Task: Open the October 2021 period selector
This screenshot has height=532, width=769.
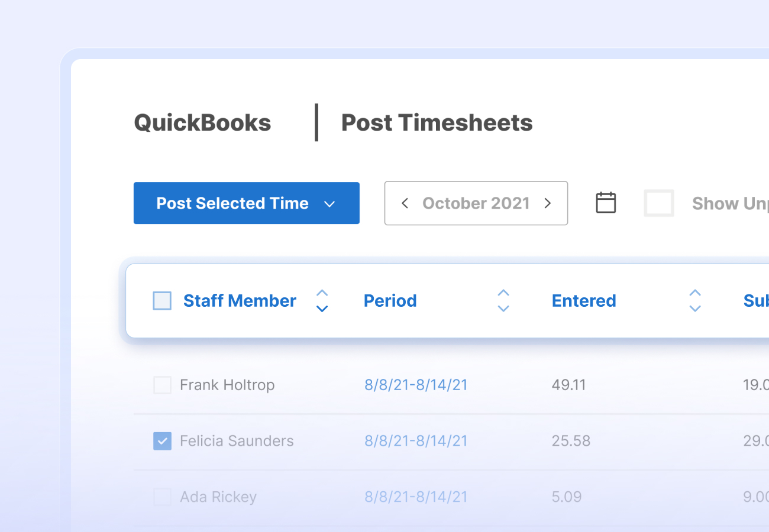Action: 476,203
